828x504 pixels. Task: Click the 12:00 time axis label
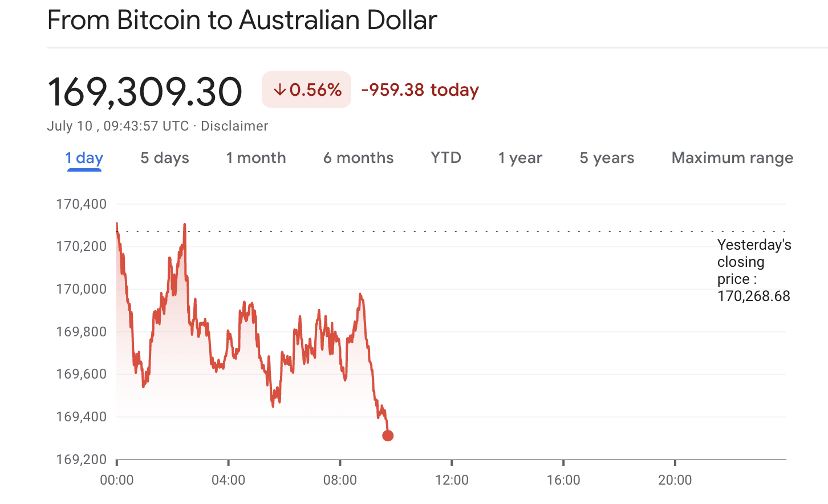click(452, 480)
